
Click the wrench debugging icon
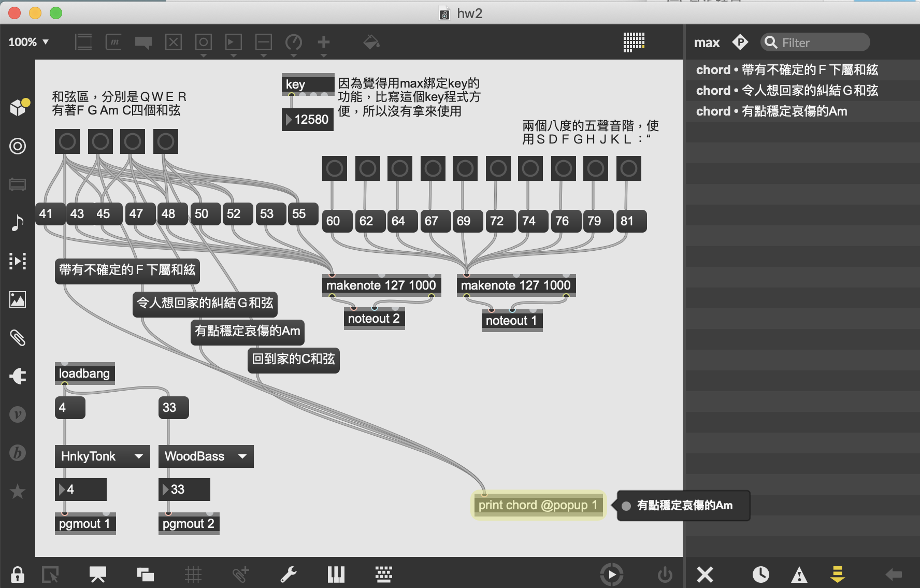(x=288, y=574)
